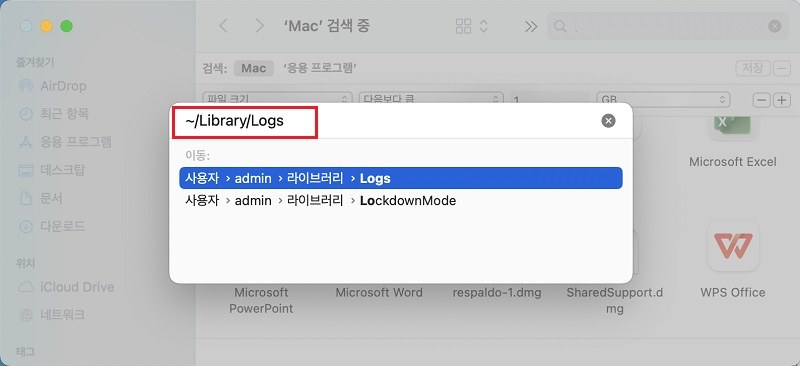Open 최근 항목 in the sidebar

(53, 113)
